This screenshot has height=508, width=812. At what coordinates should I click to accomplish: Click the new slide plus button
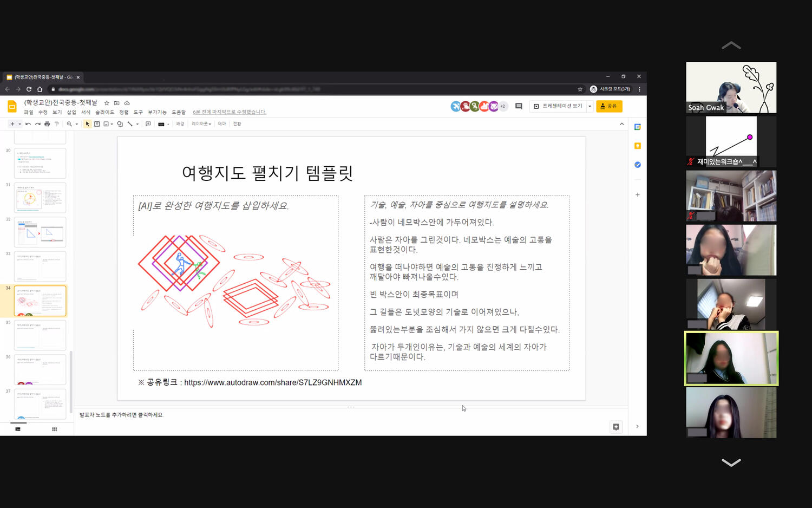pyautogui.click(x=12, y=124)
